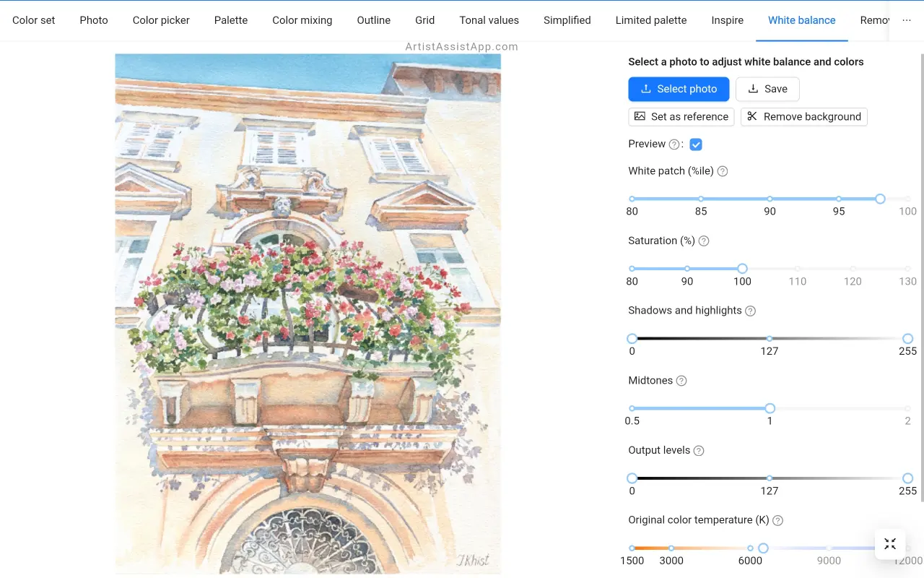This screenshot has height=578, width=924.
Task: Toggle the Preview checkbox
Action: click(696, 144)
